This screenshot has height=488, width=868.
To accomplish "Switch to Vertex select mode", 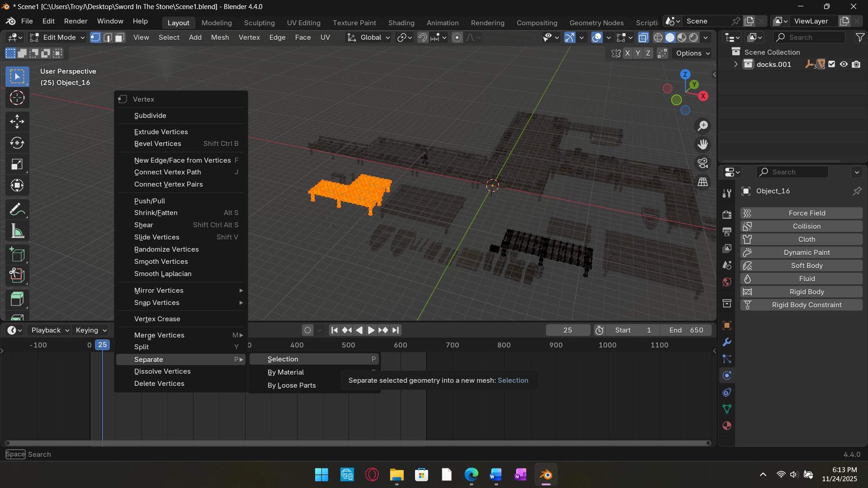I will coord(95,38).
